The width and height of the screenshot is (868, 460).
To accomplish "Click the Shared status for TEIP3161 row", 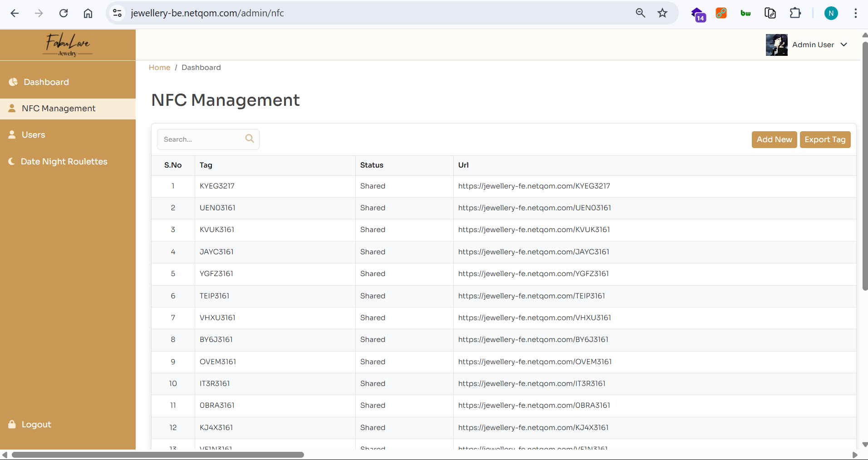I will click(373, 296).
